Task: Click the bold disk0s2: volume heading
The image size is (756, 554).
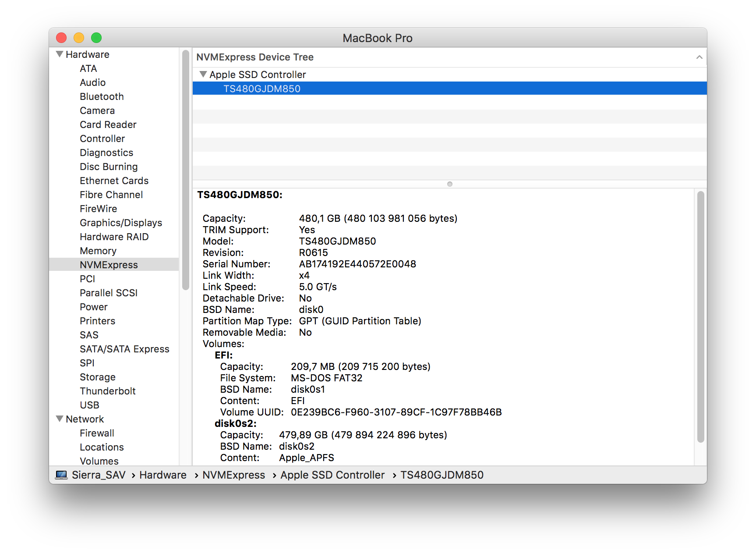Action: point(235,424)
